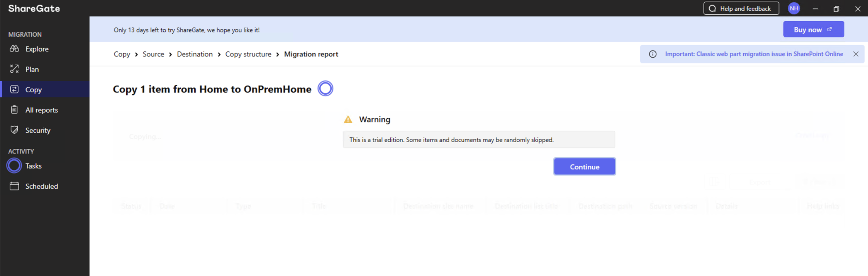Click the Copy 1 item heading
Image resolution: width=868 pixels, height=276 pixels.
[212, 89]
